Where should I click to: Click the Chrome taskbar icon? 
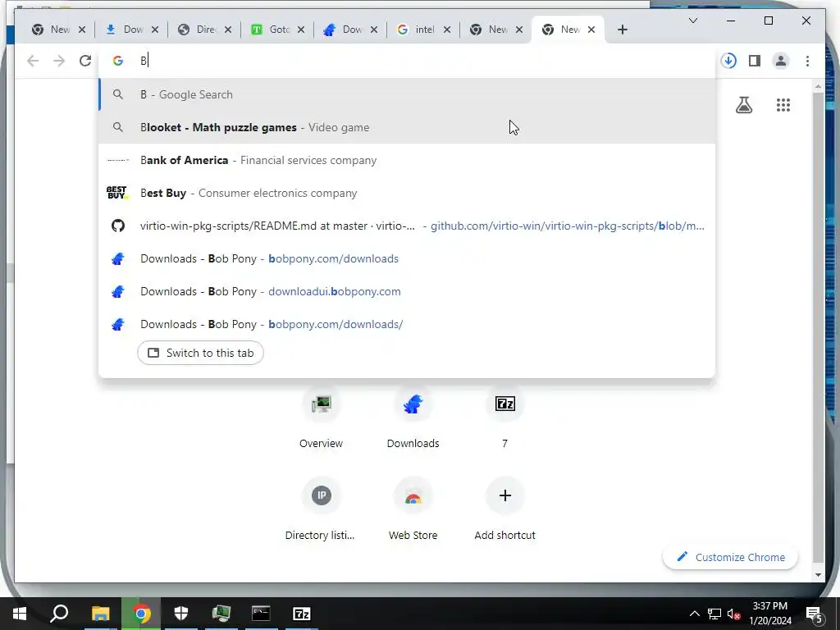point(141,614)
